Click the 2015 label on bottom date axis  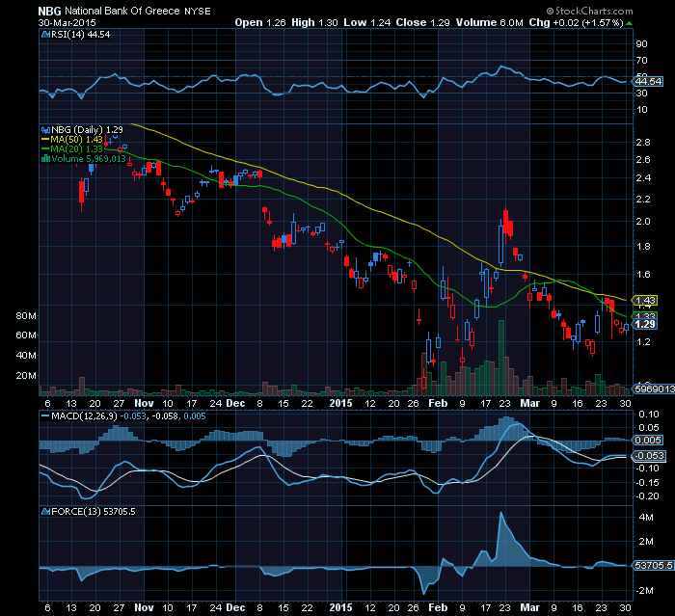[340, 607]
